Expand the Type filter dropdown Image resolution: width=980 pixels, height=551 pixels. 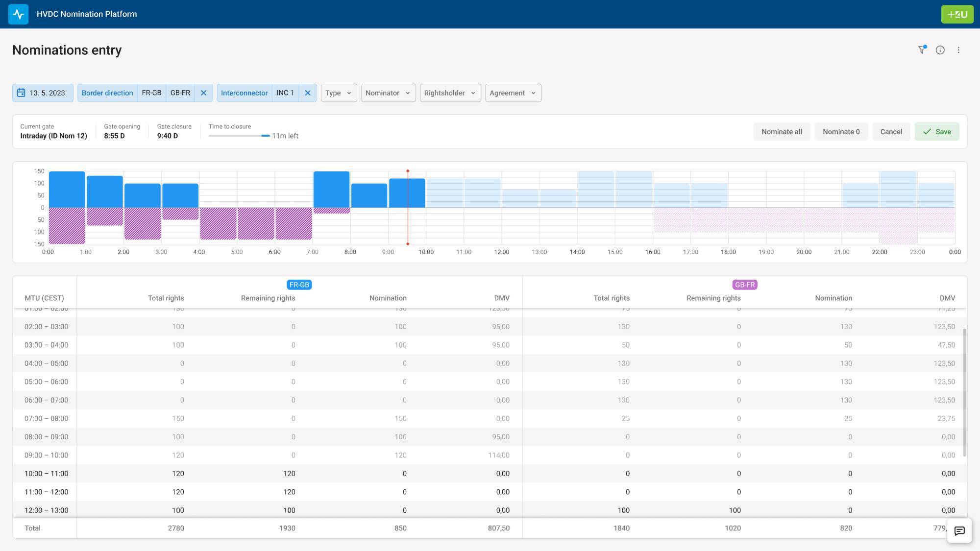point(339,93)
